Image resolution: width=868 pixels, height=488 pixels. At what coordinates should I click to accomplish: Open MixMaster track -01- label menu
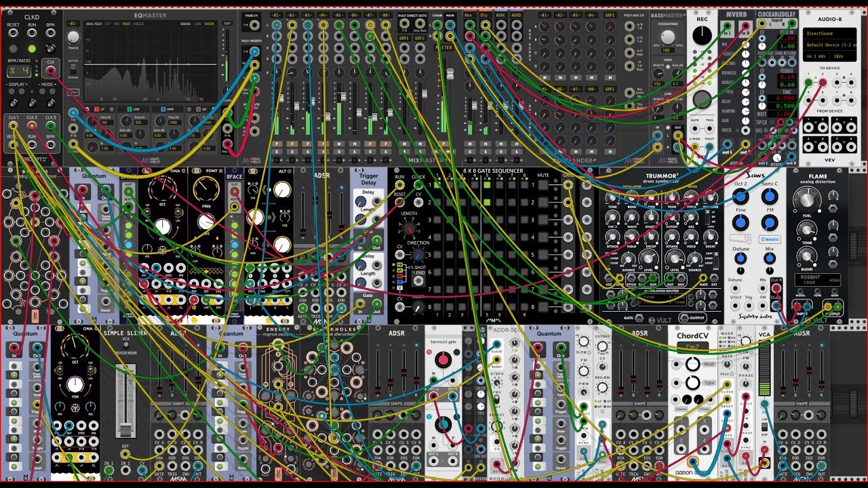[275, 14]
